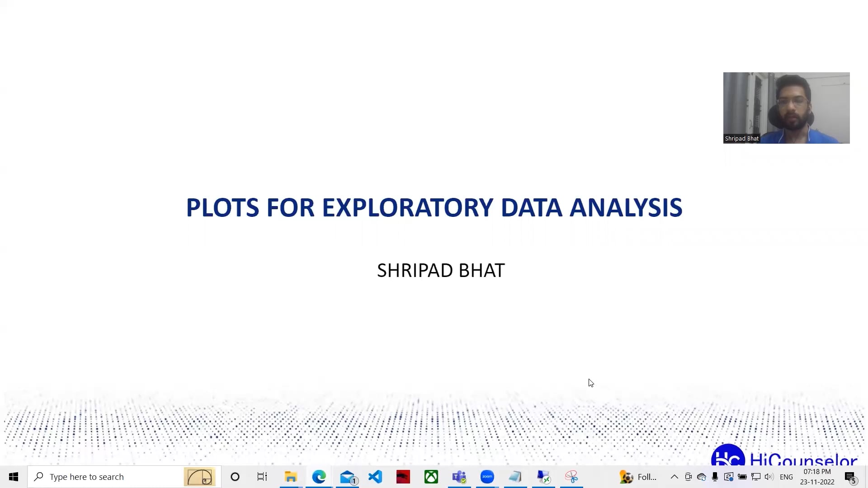868x488 pixels.
Task: Open the Windows Start menu
Action: [x=13, y=477]
